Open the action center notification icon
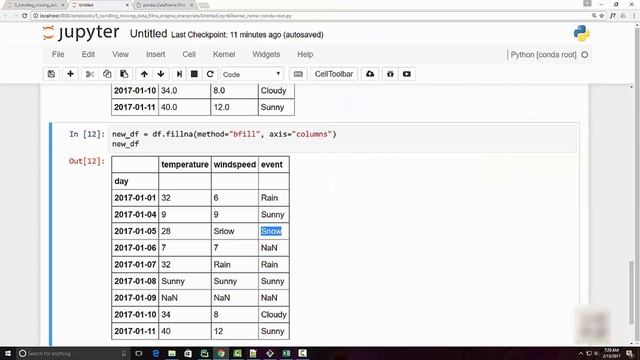 (630, 353)
